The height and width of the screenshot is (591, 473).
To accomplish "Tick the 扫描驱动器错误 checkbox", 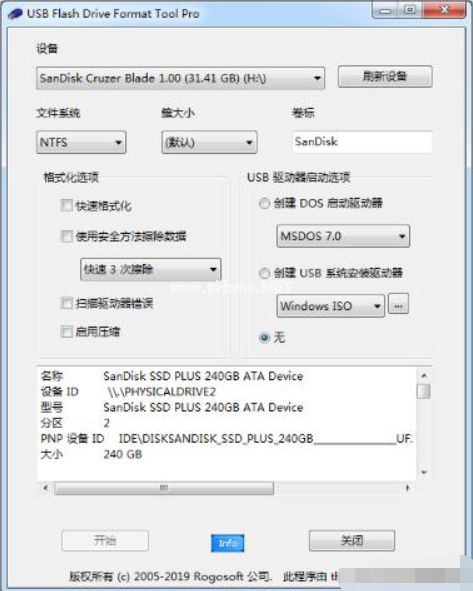I will point(67,303).
